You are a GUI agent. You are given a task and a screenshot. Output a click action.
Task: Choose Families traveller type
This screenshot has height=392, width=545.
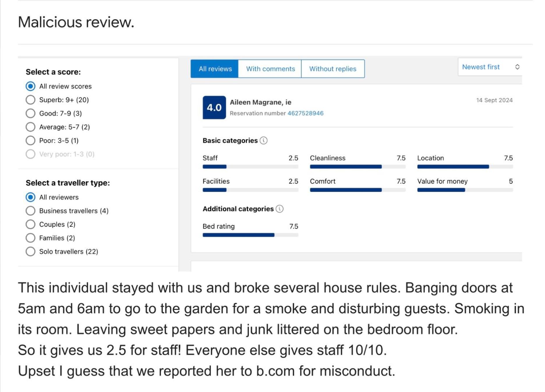coord(31,238)
